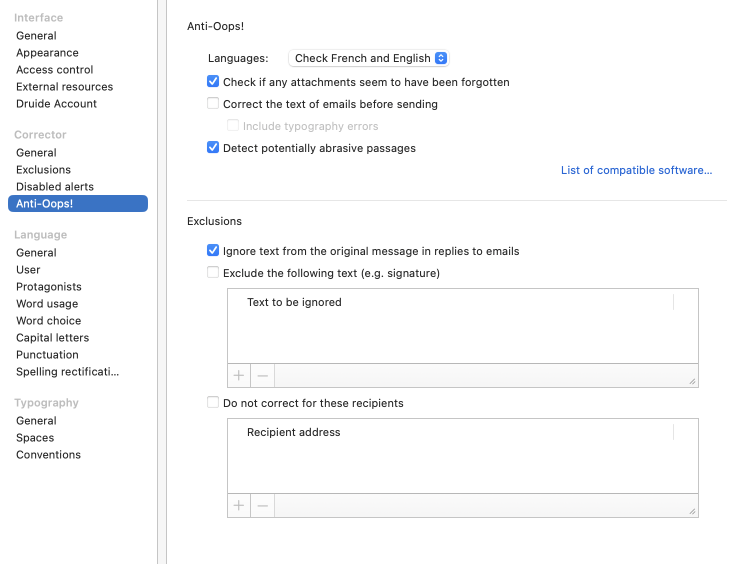743x564 pixels.
Task: Uncheck Ignore text from original message
Action: coord(213,251)
